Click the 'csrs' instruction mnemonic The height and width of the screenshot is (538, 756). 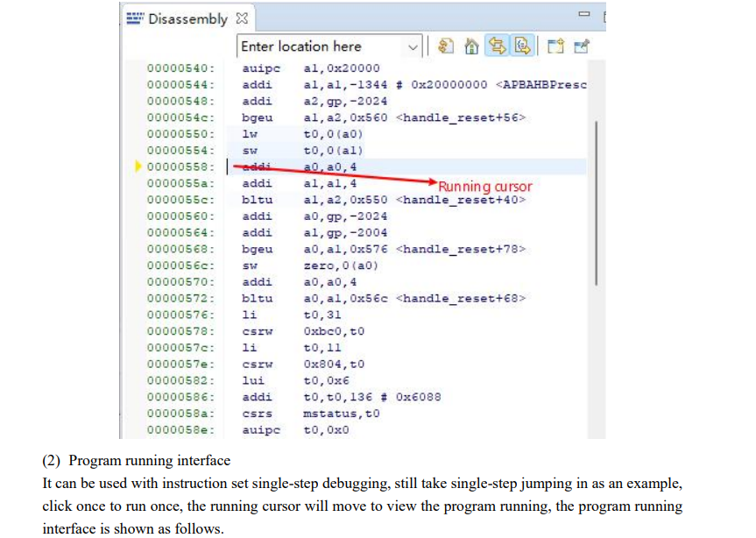pos(257,414)
